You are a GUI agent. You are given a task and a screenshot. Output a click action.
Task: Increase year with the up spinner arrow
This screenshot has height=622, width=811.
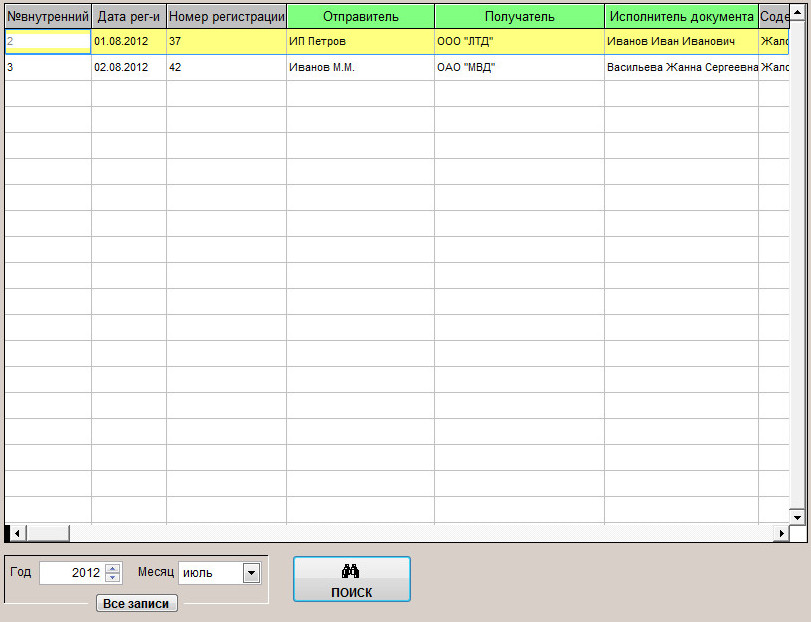coord(113,568)
